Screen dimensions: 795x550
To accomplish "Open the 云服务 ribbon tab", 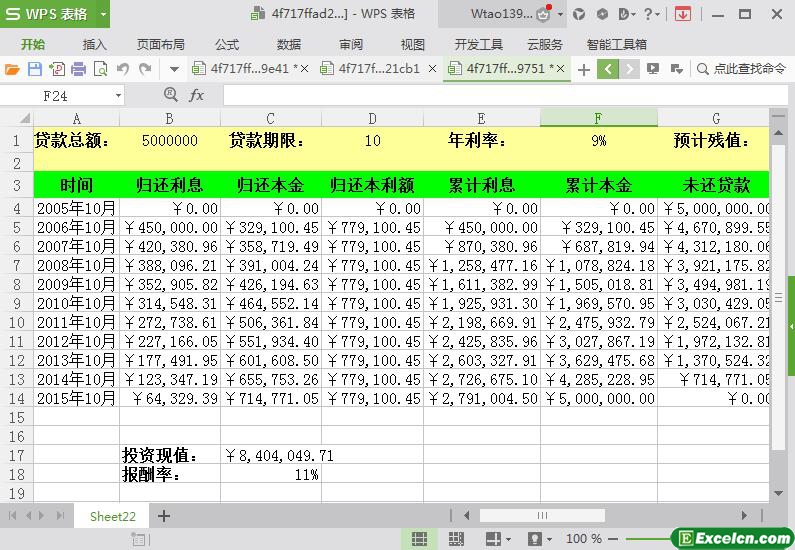I will coord(545,45).
